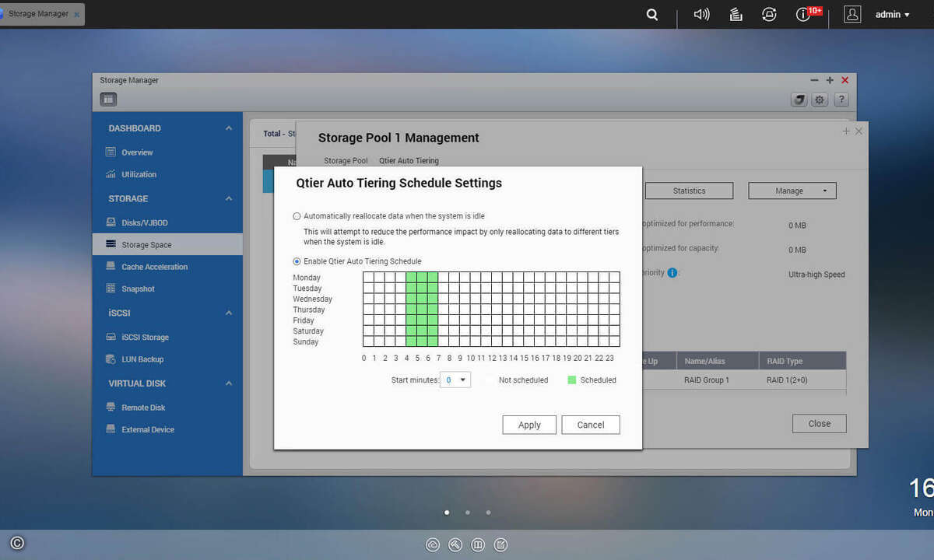
Task: Click the Name/Alias column header
Action: [717, 361]
